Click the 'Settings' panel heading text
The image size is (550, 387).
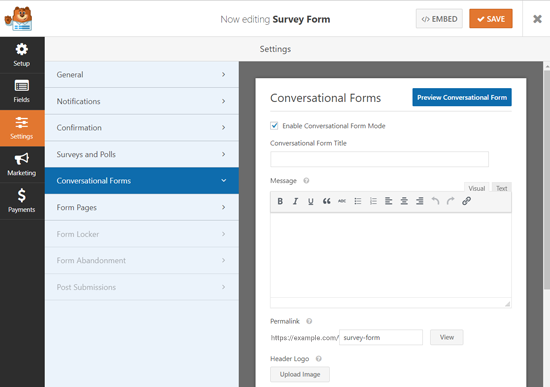point(275,49)
